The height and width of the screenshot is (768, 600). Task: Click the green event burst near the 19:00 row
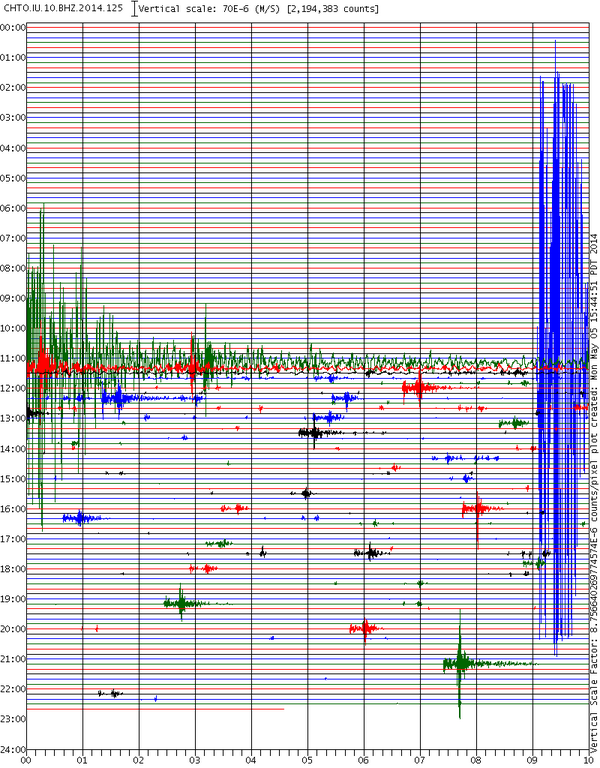[182, 602]
